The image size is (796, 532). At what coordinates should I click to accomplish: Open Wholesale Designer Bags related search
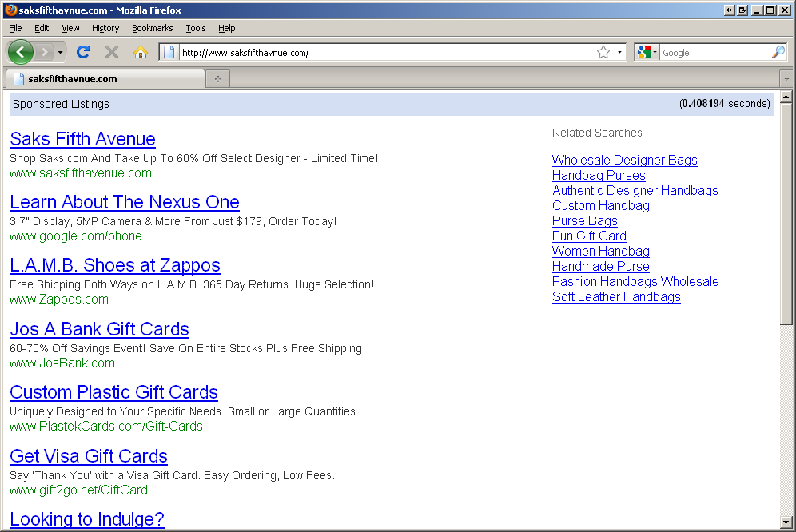624,160
